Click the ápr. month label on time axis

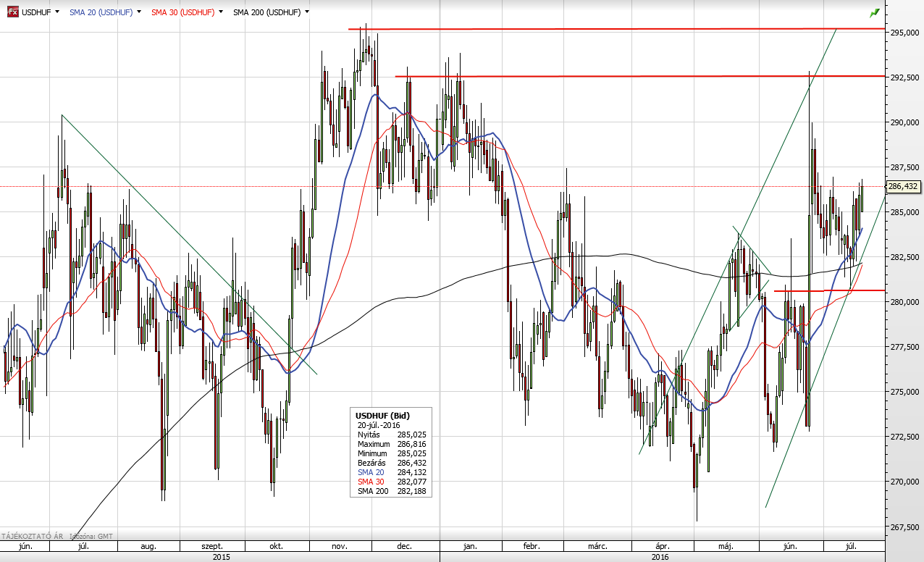pos(662,546)
